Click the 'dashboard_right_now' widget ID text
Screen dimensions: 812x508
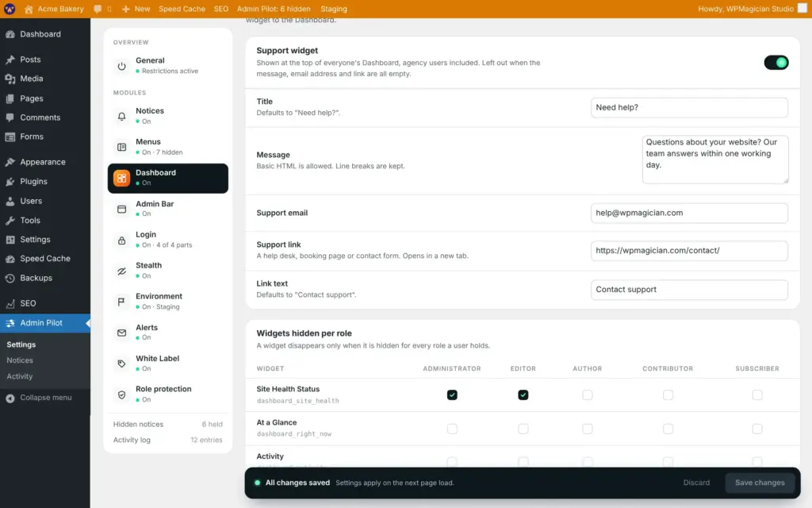pyautogui.click(x=293, y=434)
